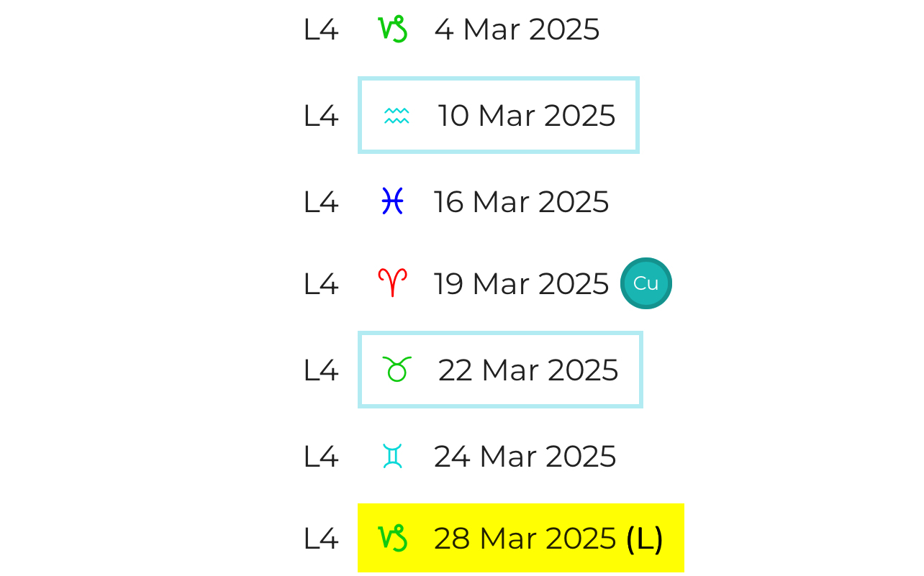Select the 10 Mar 2025 date

coord(527,116)
